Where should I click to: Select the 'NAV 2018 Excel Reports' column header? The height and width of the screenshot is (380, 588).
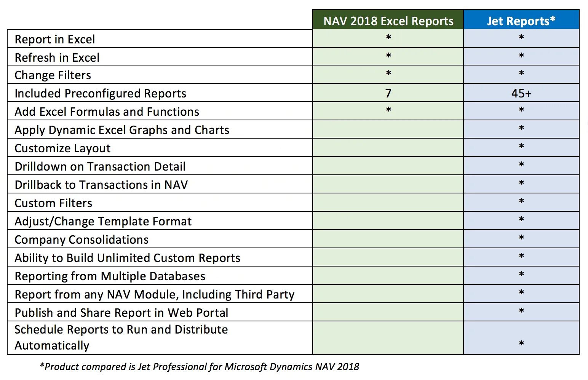pos(388,19)
